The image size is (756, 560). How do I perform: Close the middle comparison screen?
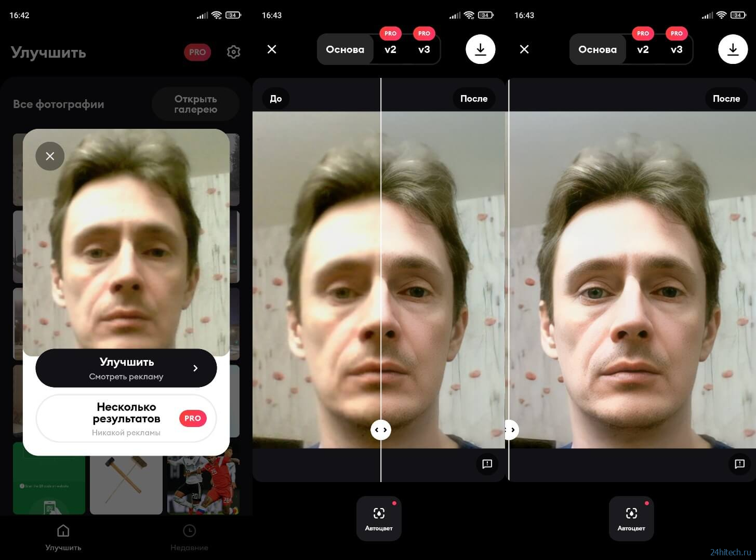pyautogui.click(x=272, y=49)
